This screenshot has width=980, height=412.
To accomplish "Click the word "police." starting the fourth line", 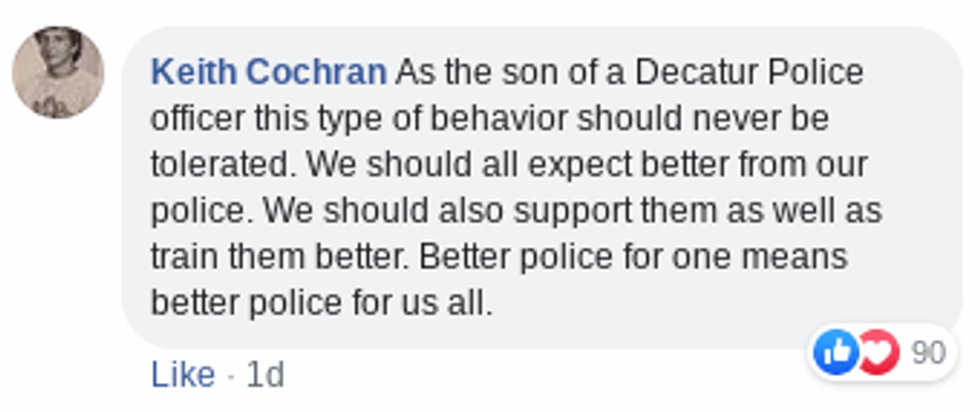I will (x=197, y=210).
